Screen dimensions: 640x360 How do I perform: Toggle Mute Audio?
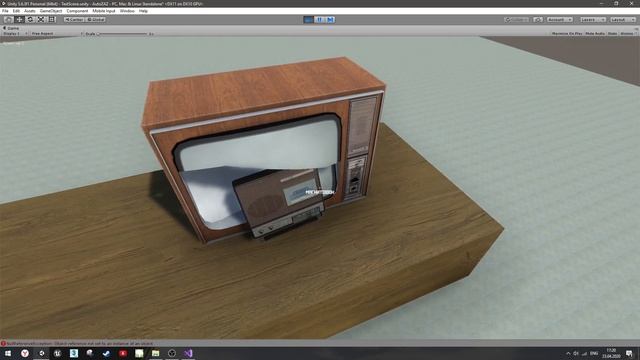point(595,33)
